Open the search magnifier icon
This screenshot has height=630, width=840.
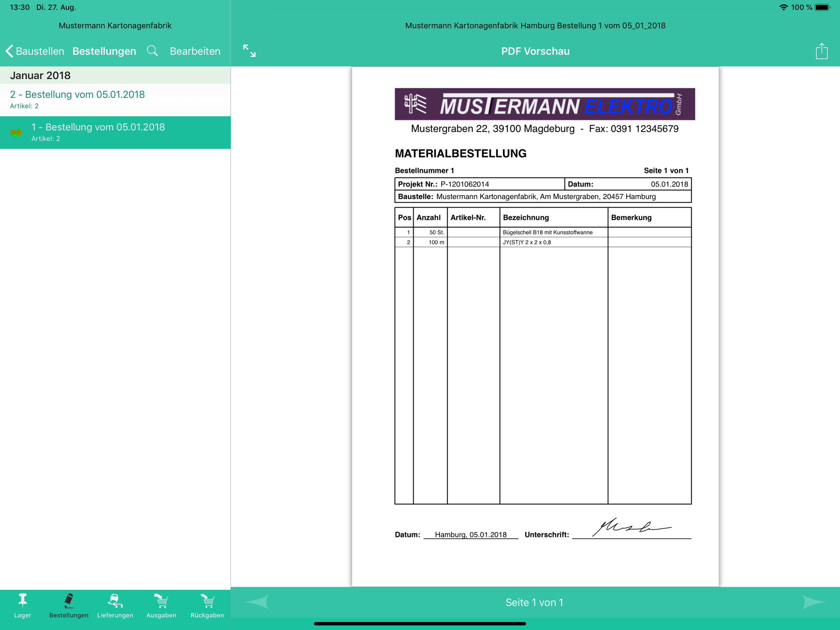pyautogui.click(x=152, y=51)
